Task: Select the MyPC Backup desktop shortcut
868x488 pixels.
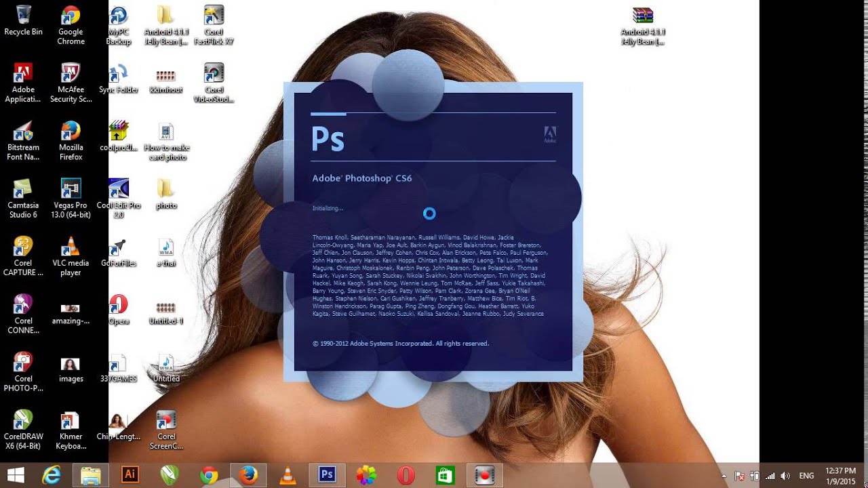Action: click(x=119, y=25)
